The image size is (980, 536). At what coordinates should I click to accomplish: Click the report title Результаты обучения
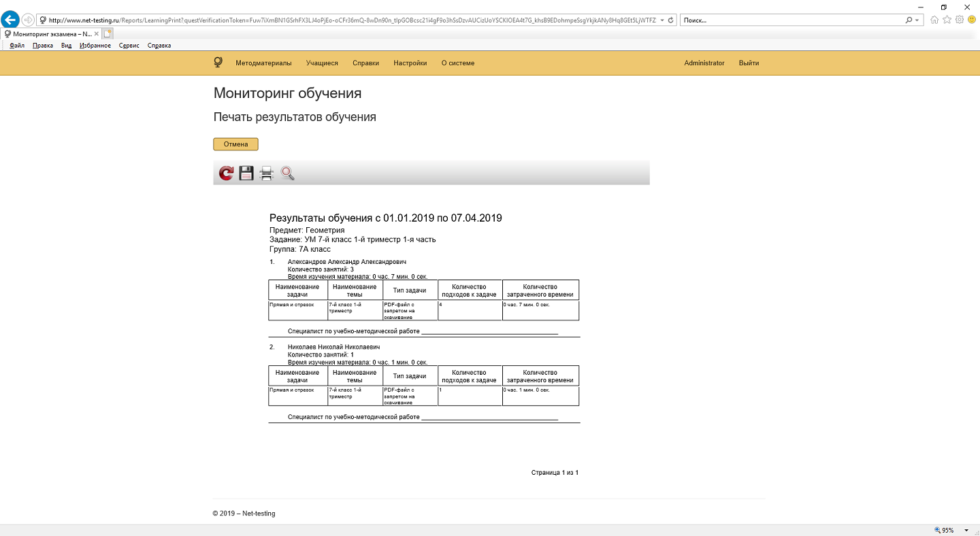tap(386, 218)
